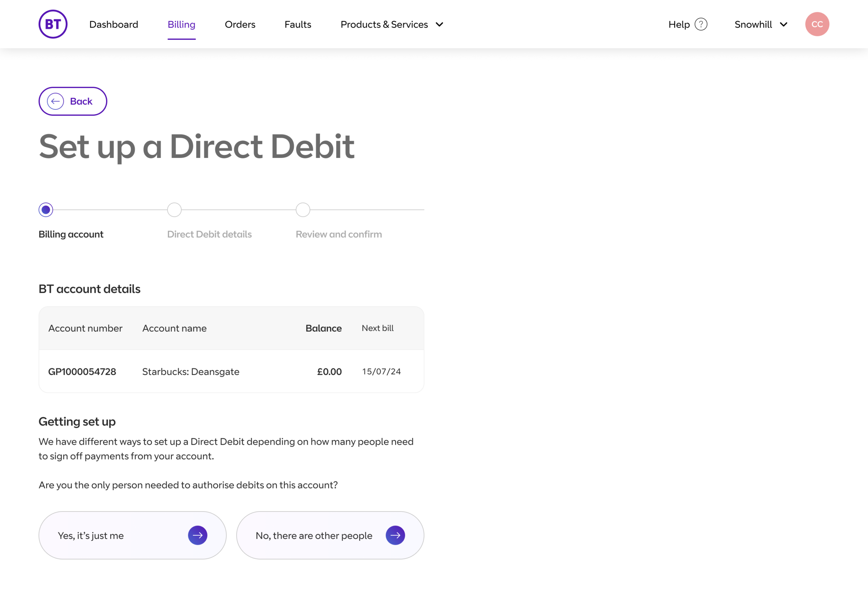Click the BT logo icon
The height and width of the screenshot is (598, 868).
click(53, 24)
